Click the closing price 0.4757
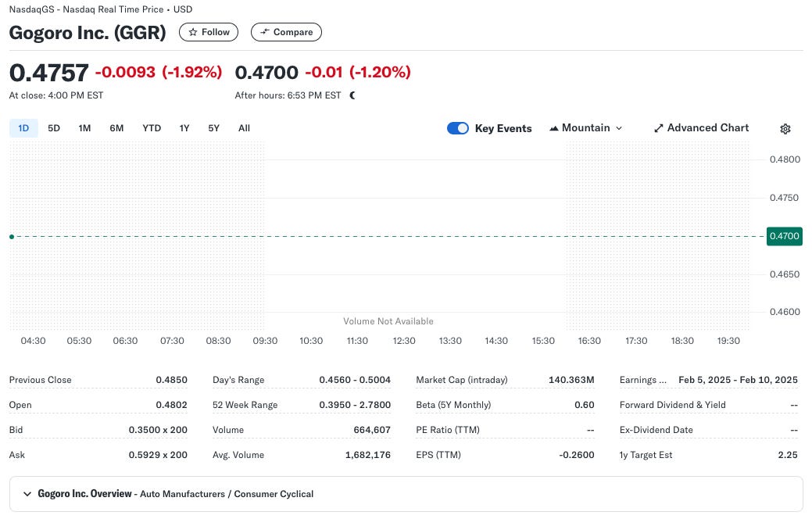The image size is (812, 519). (x=49, y=73)
